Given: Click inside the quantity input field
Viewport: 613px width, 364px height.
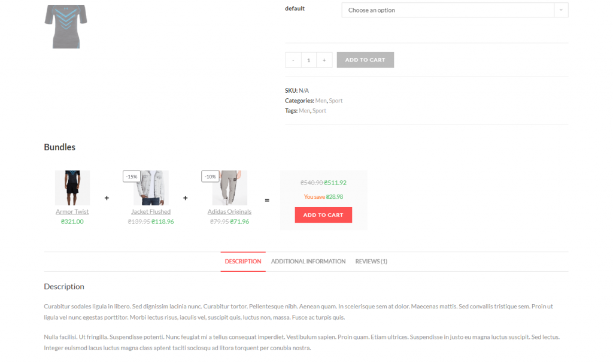Looking at the screenshot, I should pos(308,59).
